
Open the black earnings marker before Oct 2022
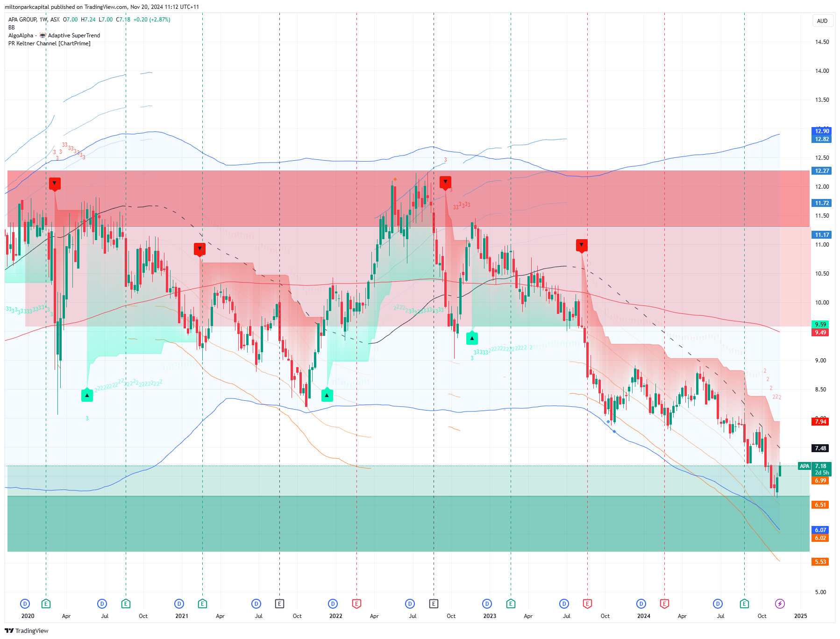coord(434,603)
